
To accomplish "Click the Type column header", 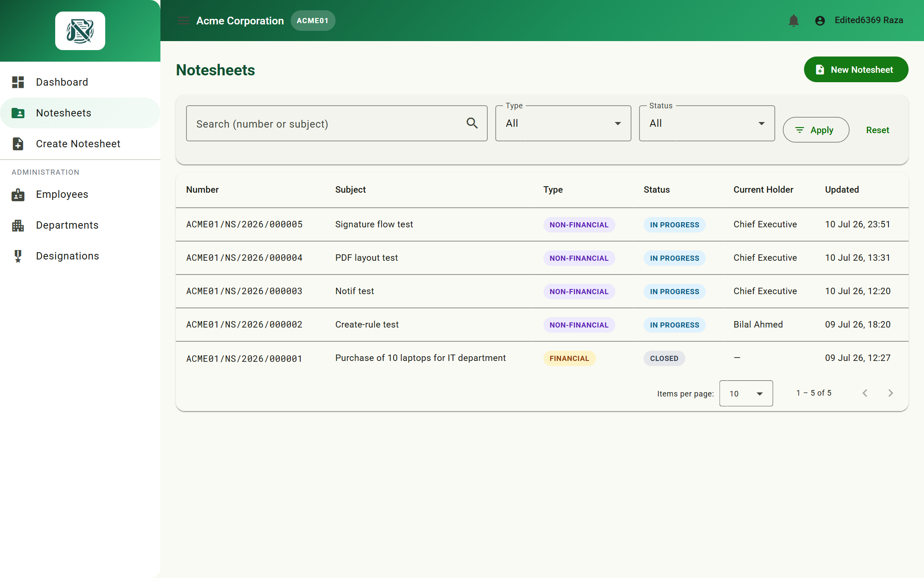I will click(553, 190).
